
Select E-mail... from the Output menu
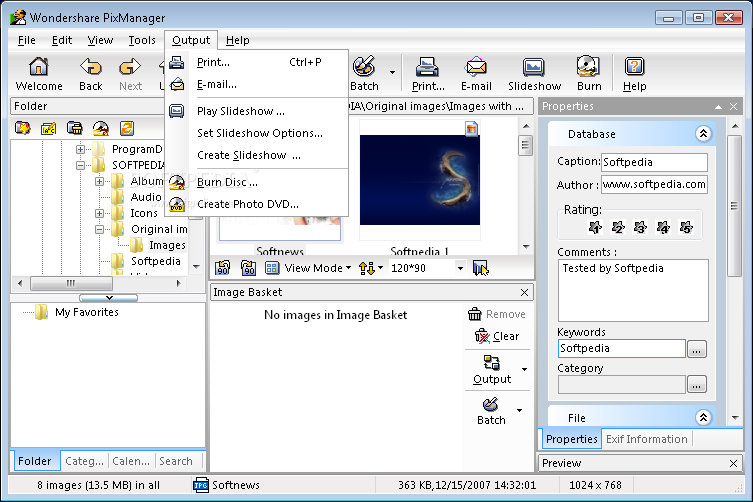[257, 85]
